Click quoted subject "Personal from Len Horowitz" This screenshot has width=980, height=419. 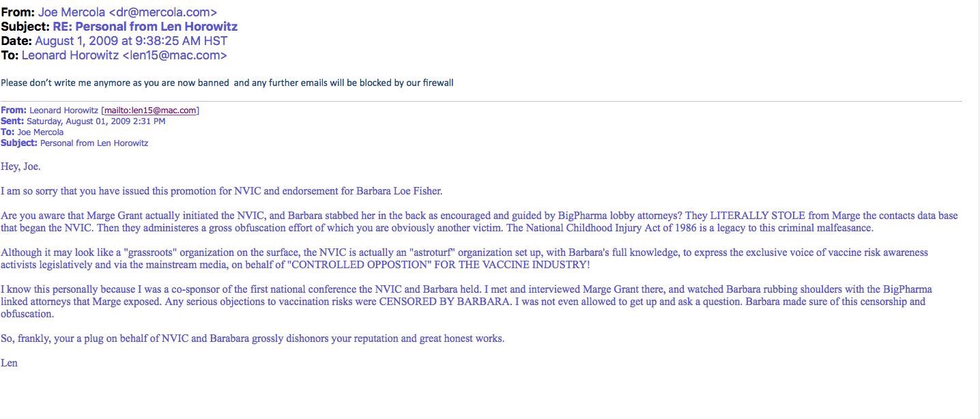tap(94, 143)
